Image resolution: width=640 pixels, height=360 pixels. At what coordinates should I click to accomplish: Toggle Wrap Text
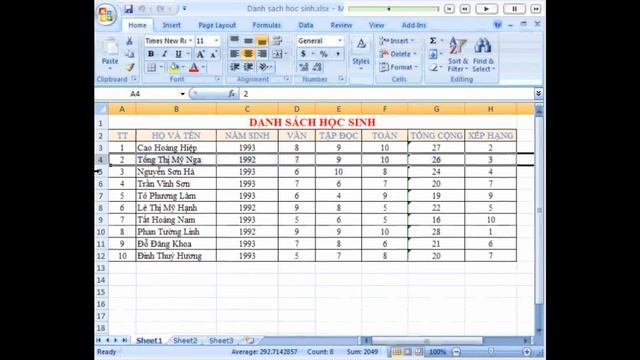tap(277, 40)
